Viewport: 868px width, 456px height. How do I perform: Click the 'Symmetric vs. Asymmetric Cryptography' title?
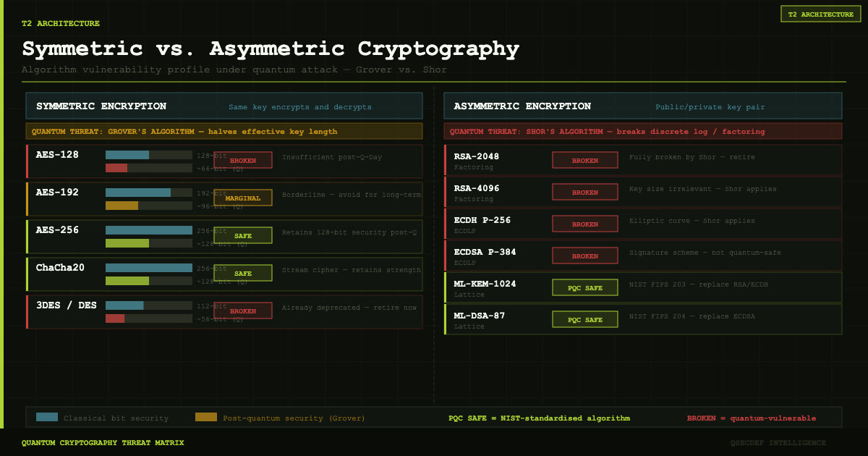click(x=271, y=49)
